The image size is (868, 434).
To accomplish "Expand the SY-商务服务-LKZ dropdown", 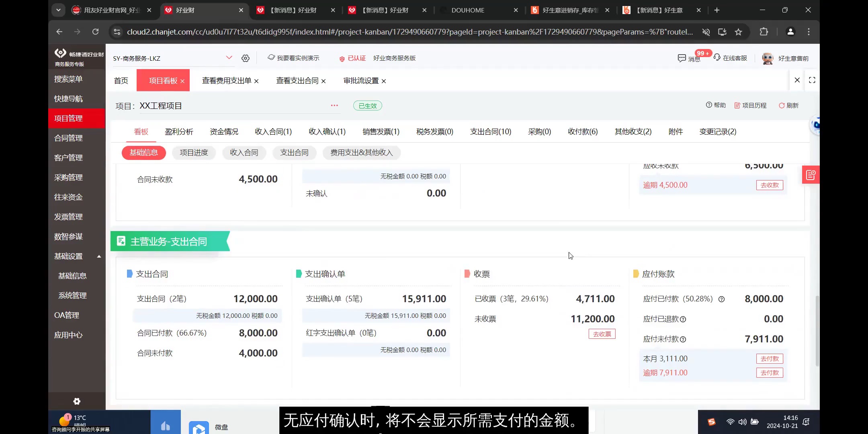I will pyautogui.click(x=229, y=57).
